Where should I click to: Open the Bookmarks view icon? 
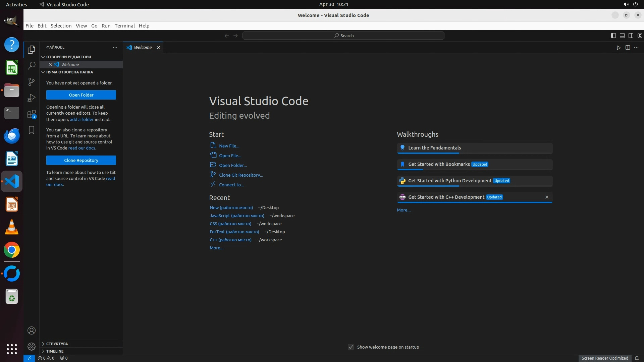click(x=32, y=130)
